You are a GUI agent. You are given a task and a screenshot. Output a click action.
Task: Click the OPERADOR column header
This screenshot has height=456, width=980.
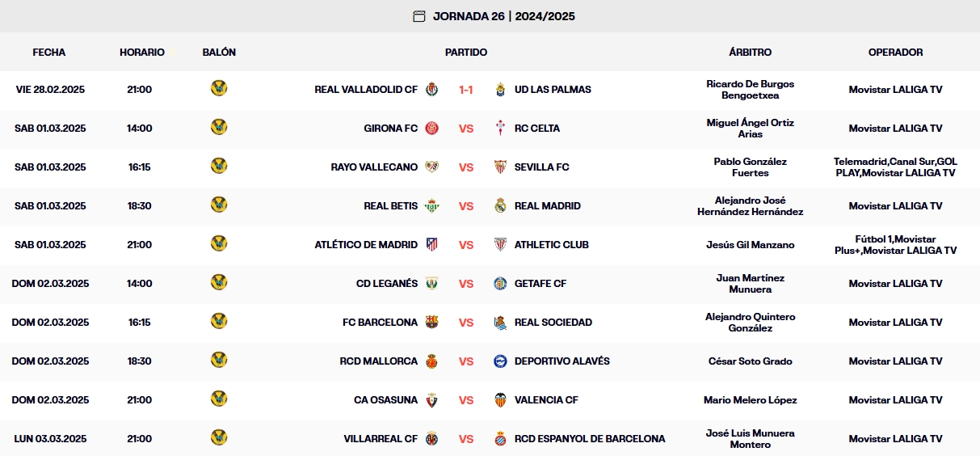(895, 53)
